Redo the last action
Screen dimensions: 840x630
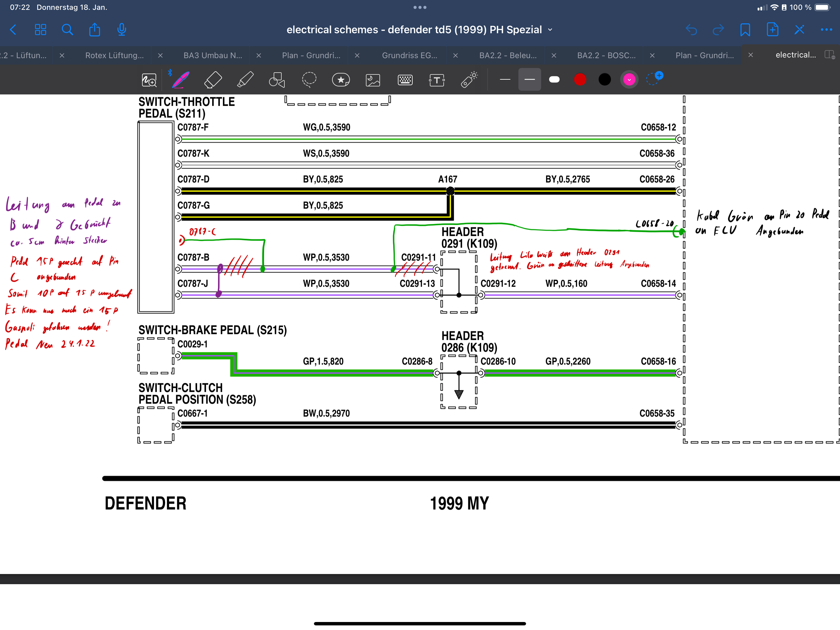coord(718,30)
